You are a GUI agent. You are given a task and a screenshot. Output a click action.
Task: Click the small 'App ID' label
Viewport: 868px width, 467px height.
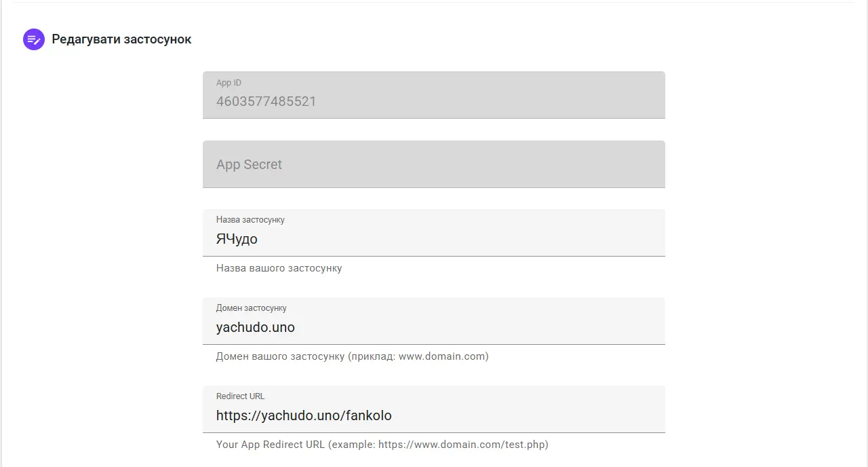[x=229, y=83]
